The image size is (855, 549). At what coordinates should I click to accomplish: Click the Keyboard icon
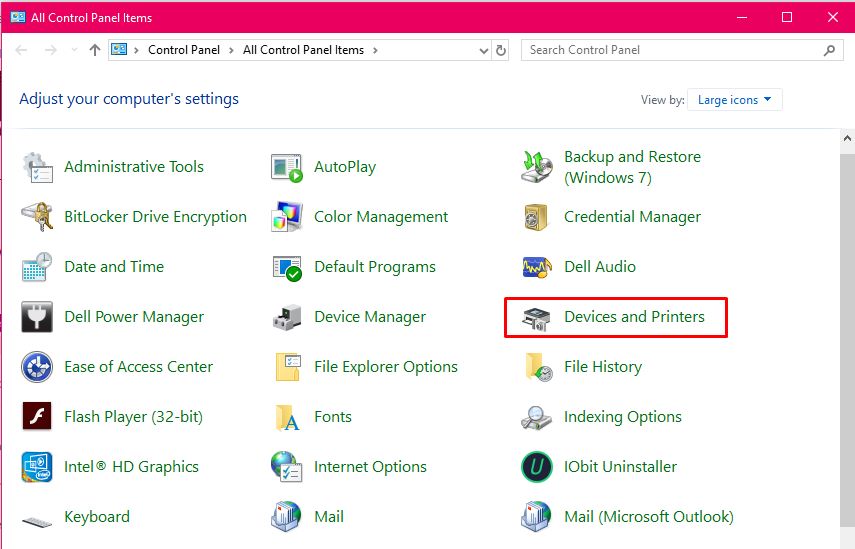pos(37,521)
